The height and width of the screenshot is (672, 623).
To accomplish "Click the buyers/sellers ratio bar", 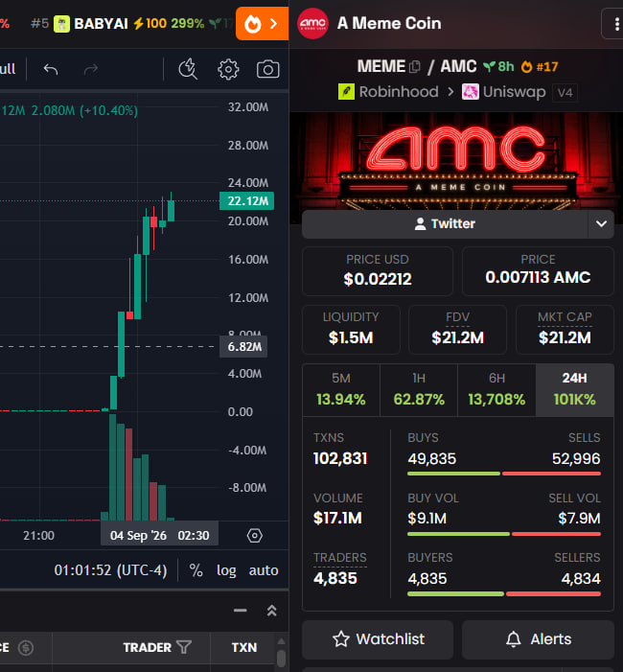I will coord(504,594).
